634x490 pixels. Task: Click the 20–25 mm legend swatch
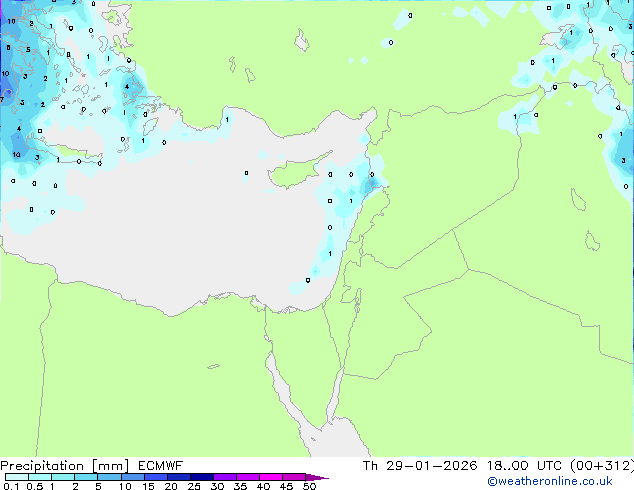(179, 477)
